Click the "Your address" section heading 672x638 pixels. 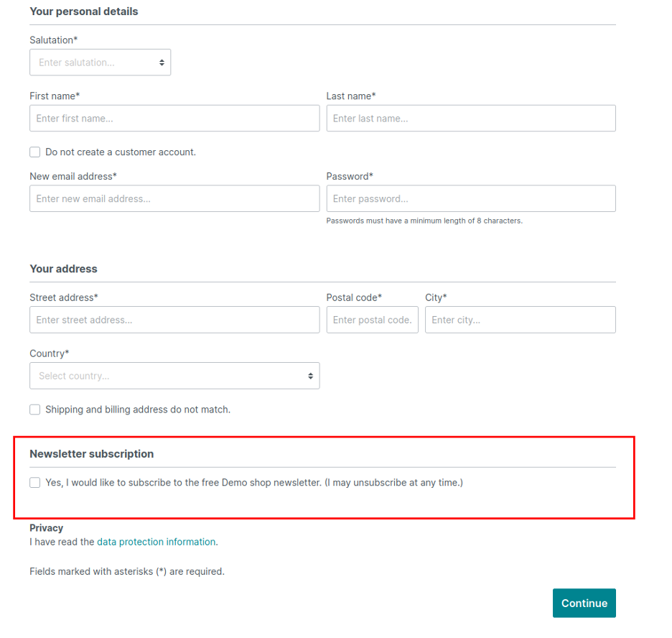point(63,269)
